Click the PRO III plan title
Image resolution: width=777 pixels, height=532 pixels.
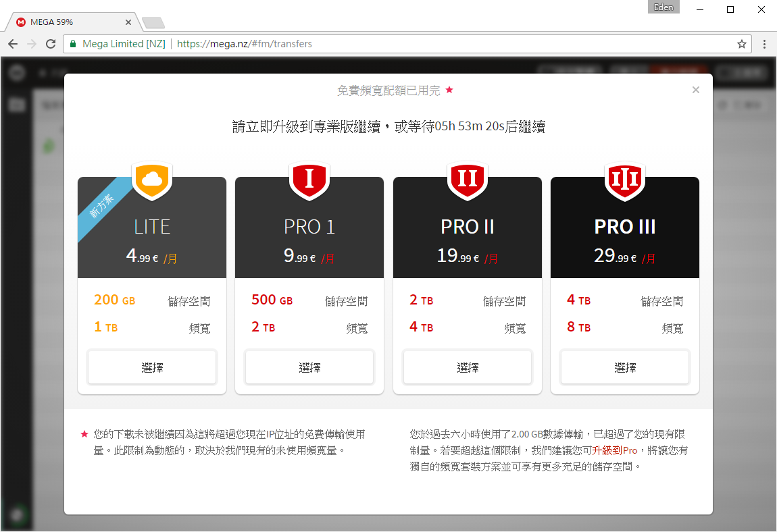(x=625, y=227)
